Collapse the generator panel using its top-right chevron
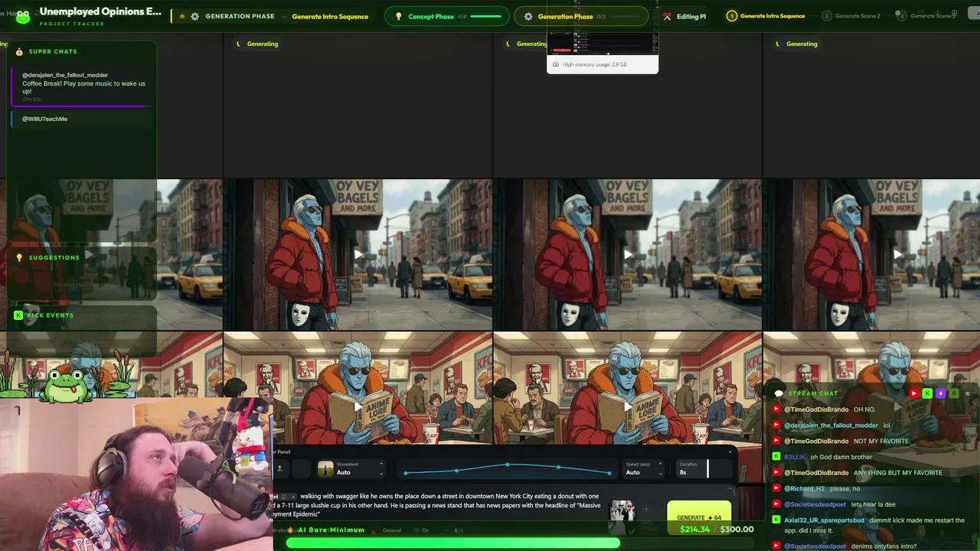Screen dimensions: 980x551 730,452
